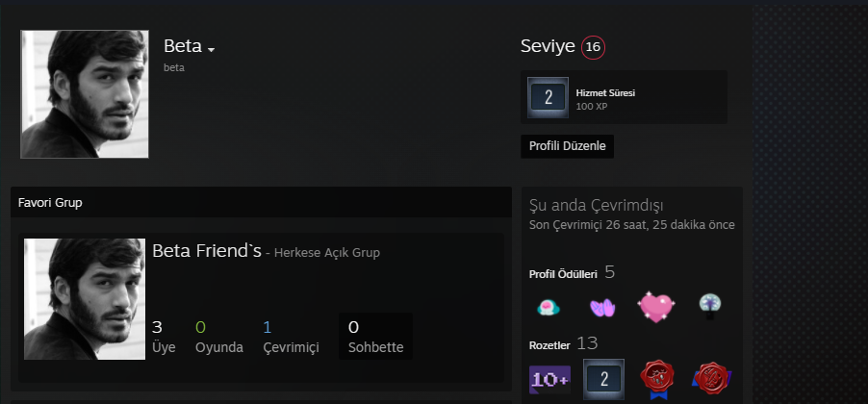Click the red seal badge with blue banner
This screenshot has width=868, height=404.
tap(711, 379)
